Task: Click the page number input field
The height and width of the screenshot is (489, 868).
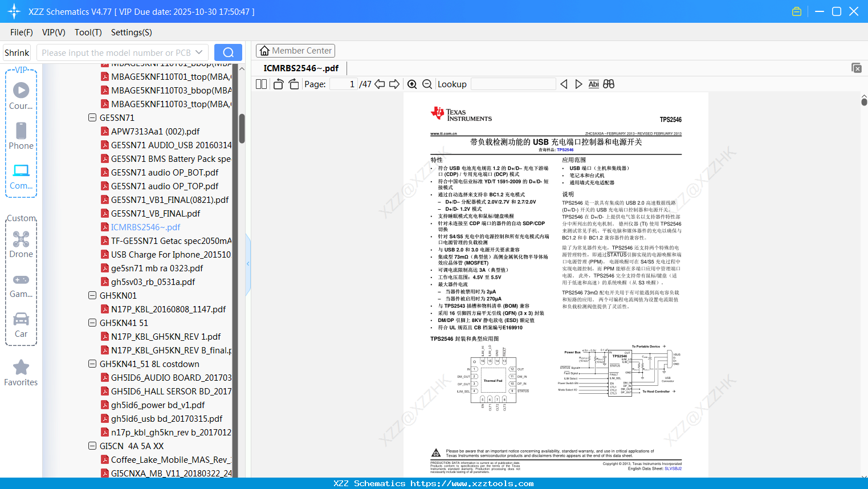Action: pyautogui.click(x=344, y=84)
